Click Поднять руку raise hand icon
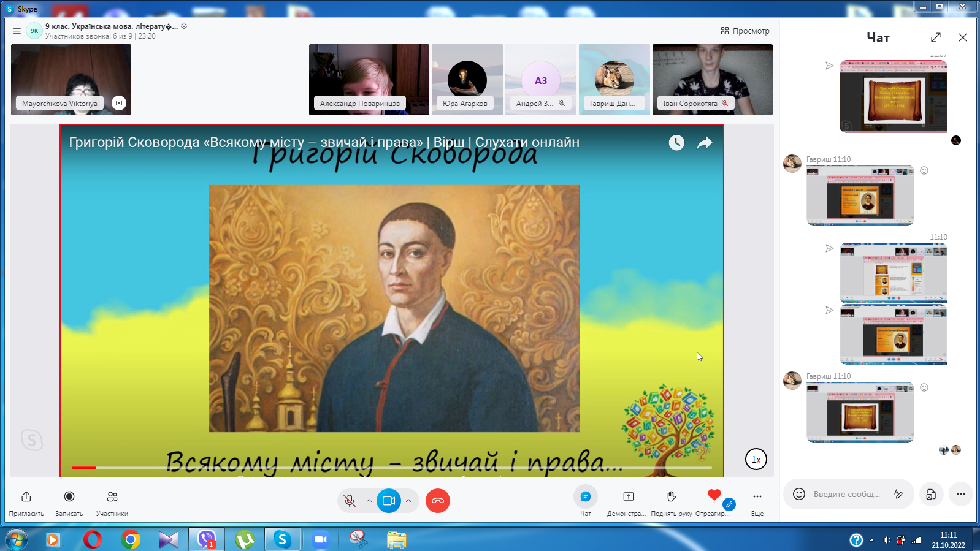The width and height of the screenshot is (980, 551). pyautogui.click(x=672, y=496)
